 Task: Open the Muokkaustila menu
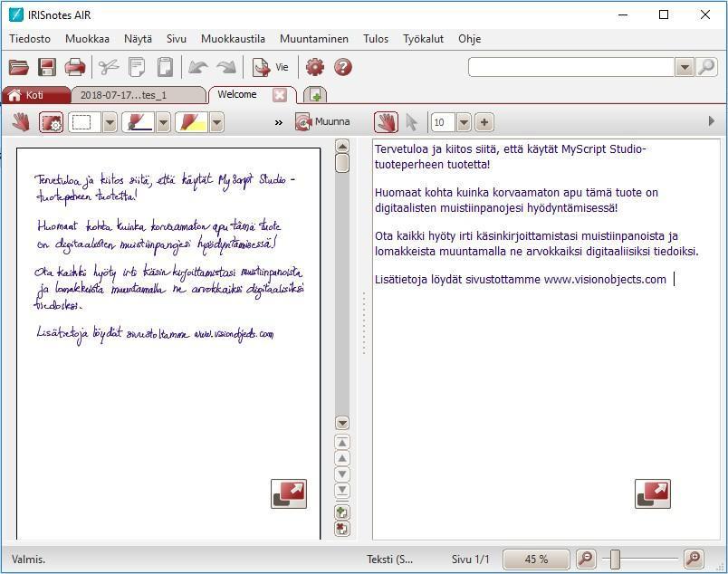tap(233, 39)
